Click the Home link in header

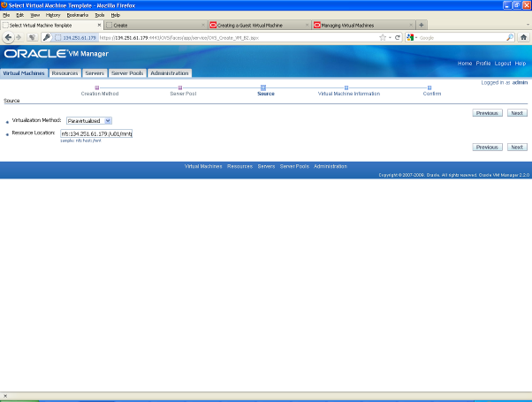click(x=465, y=64)
